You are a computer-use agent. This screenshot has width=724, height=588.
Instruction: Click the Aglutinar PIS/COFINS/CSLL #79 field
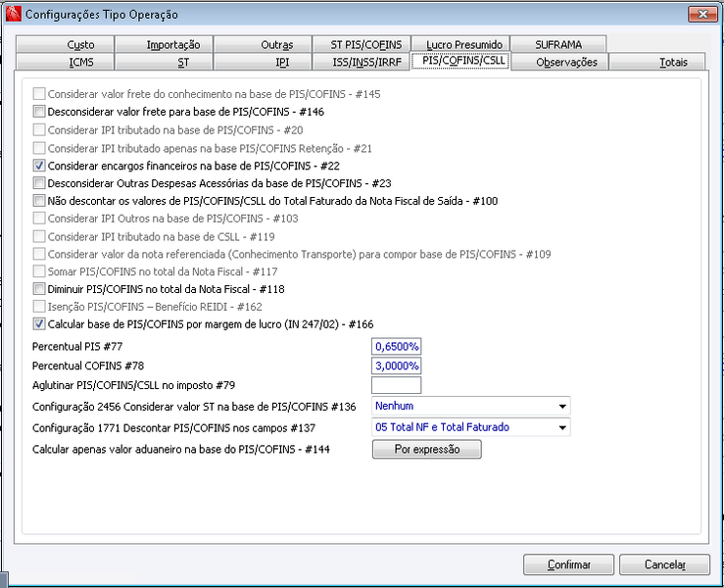[x=396, y=385]
